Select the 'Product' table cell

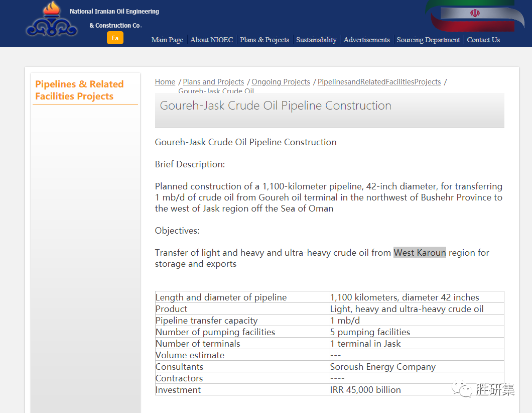(x=242, y=308)
